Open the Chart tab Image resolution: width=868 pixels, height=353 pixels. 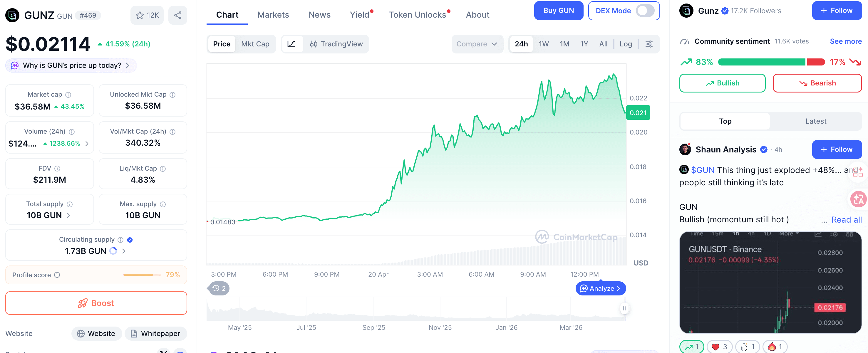coord(227,15)
